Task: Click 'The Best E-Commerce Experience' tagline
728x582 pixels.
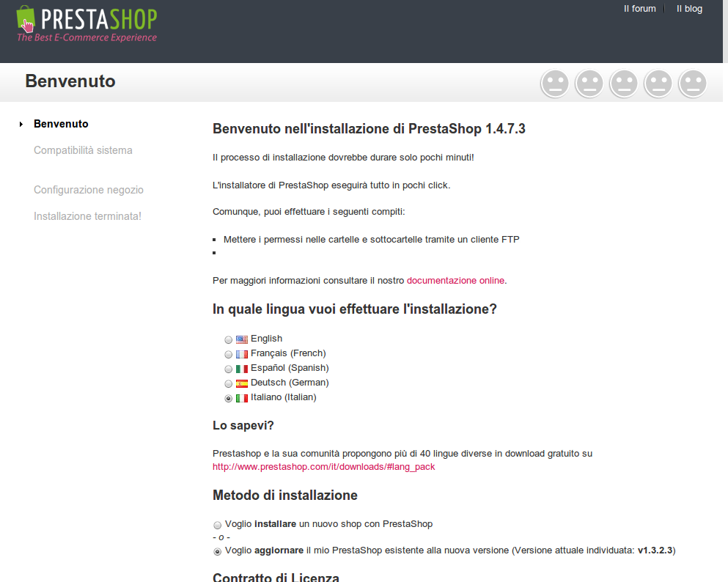Action: tap(87, 37)
